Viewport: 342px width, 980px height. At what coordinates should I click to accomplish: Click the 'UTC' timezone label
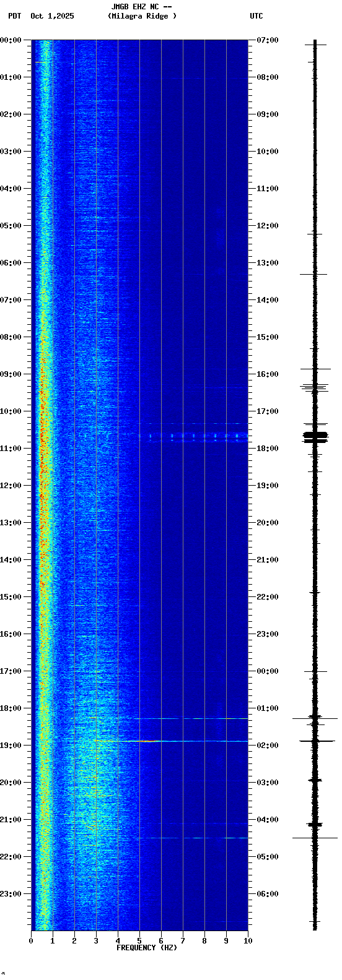click(x=256, y=16)
